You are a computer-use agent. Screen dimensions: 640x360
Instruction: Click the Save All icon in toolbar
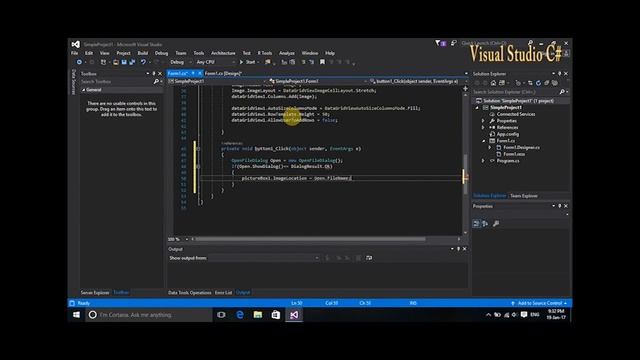click(132, 62)
